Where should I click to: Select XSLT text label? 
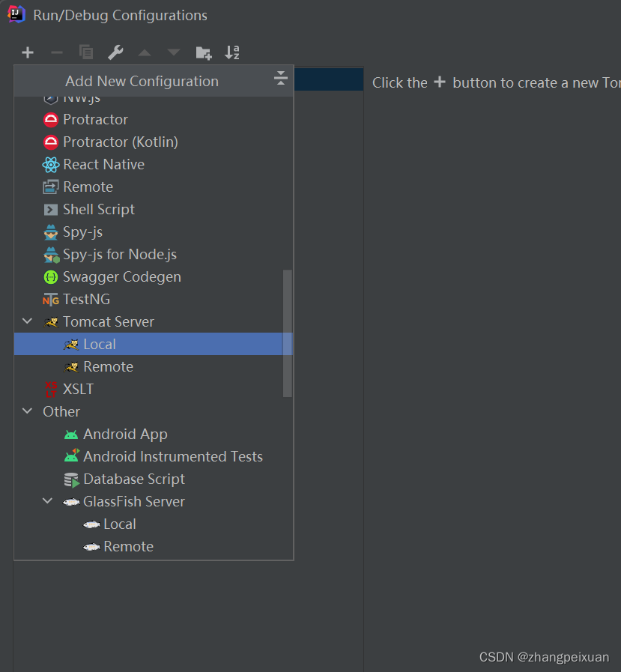pos(78,389)
